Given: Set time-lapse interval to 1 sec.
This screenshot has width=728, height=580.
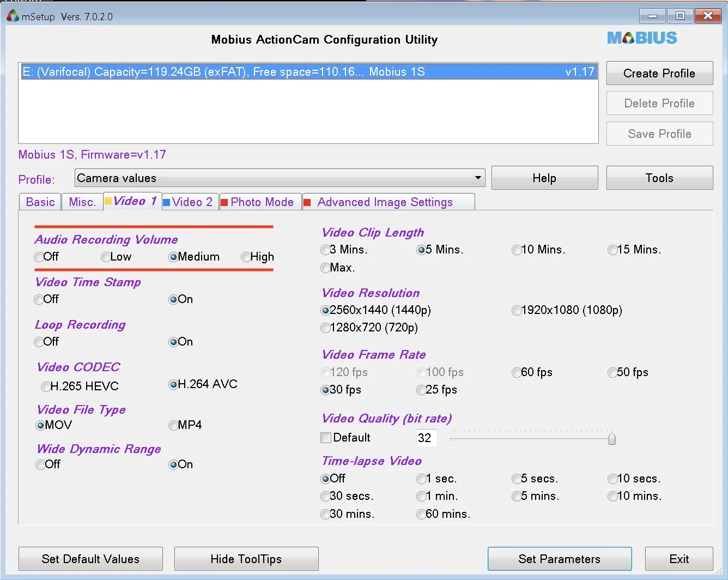Looking at the screenshot, I should tap(421, 479).
